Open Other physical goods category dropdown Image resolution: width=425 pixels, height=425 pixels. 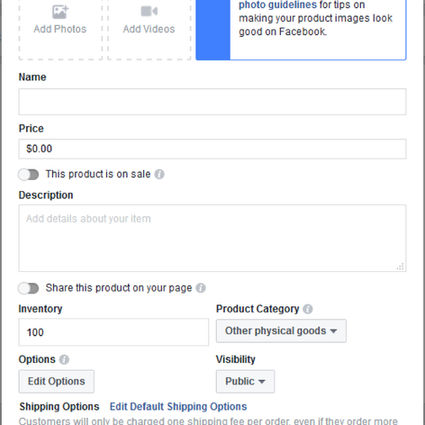(281, 331)
